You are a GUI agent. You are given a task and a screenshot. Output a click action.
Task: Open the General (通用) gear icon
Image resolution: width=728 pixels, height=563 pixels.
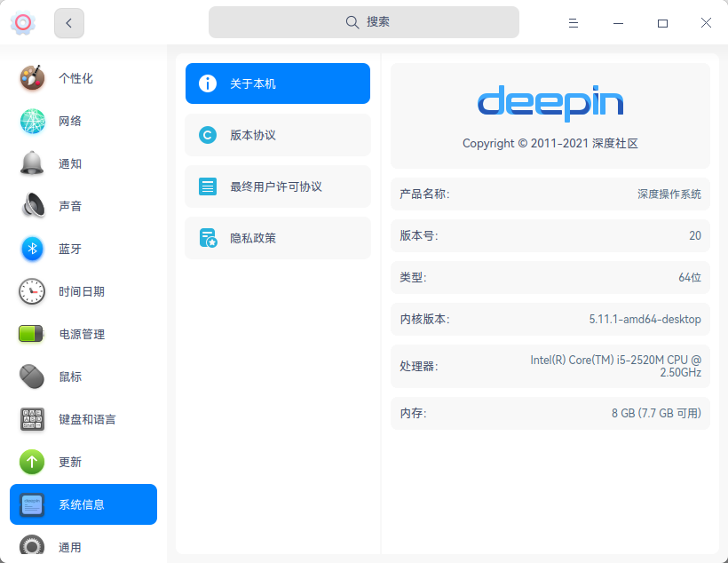tap(32, 546)
